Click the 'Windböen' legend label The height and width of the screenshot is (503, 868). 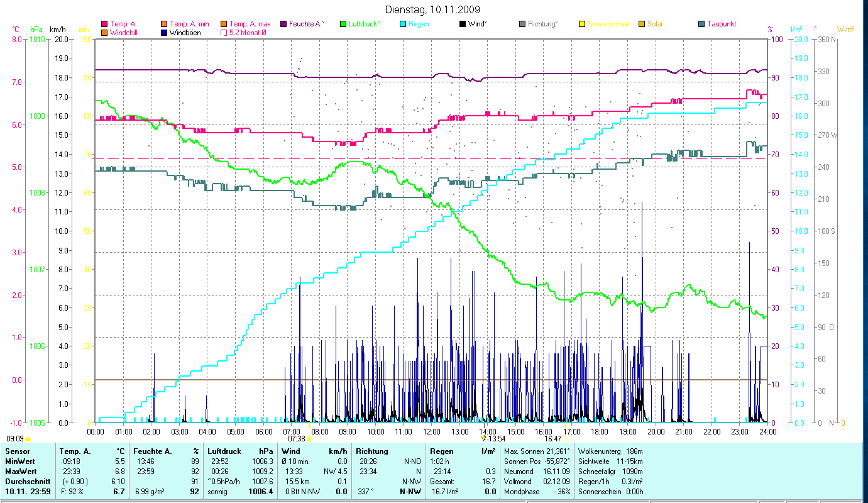[x=185, y=32]
